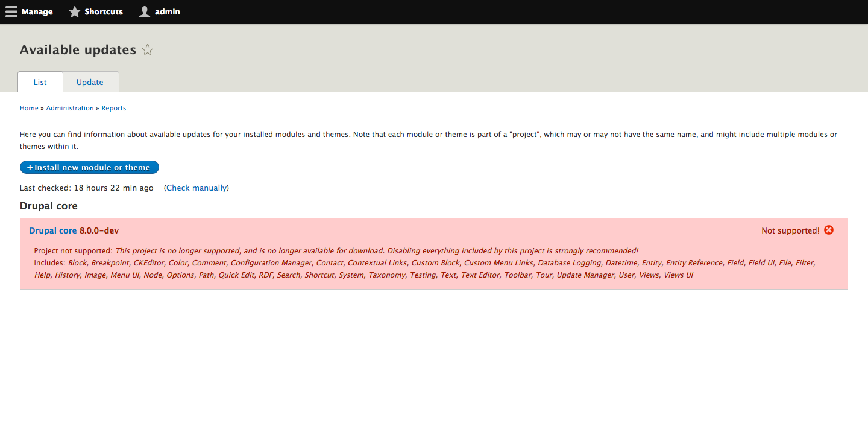This screenshot has height=426, width=868.
Task: Click Entity Reference in includes list
Action: pyautogui.click(x=694, y=262)
